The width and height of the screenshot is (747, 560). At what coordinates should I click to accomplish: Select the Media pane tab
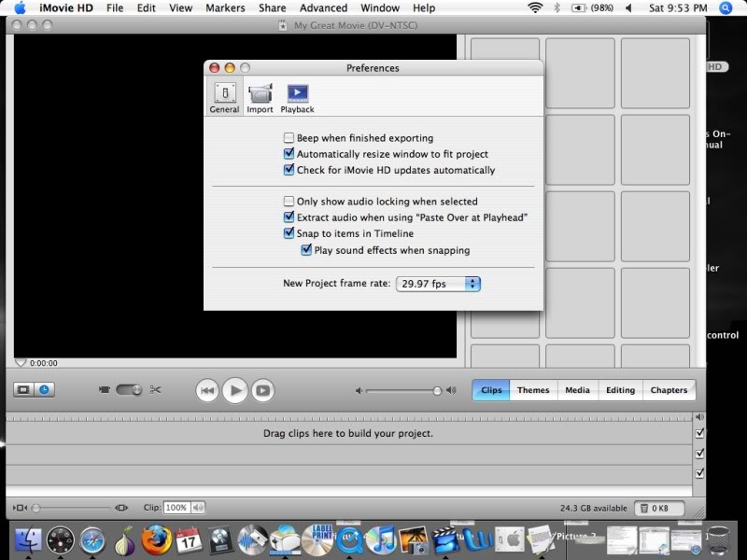577,390
